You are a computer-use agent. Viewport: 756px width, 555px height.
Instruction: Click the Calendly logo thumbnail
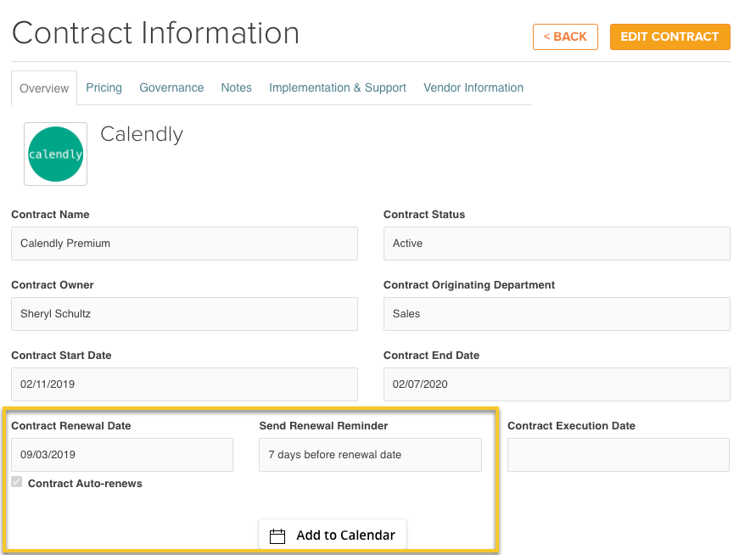55,154
